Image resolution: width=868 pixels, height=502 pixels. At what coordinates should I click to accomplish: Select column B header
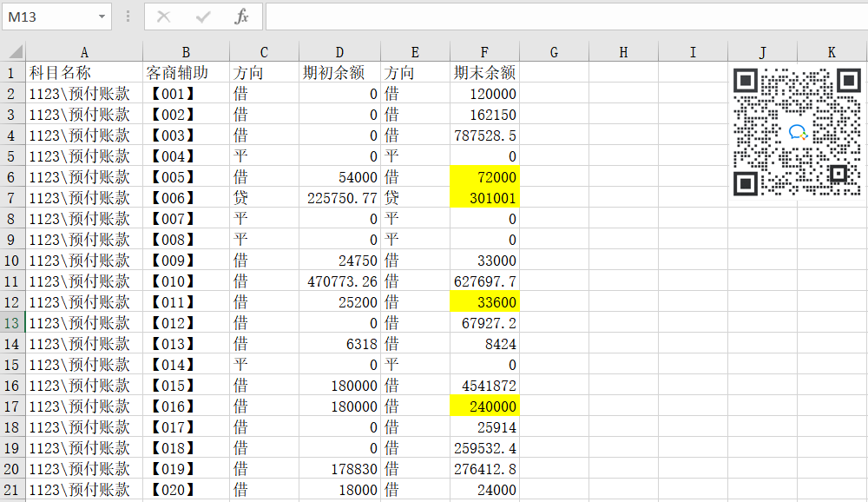click(186, 52)
